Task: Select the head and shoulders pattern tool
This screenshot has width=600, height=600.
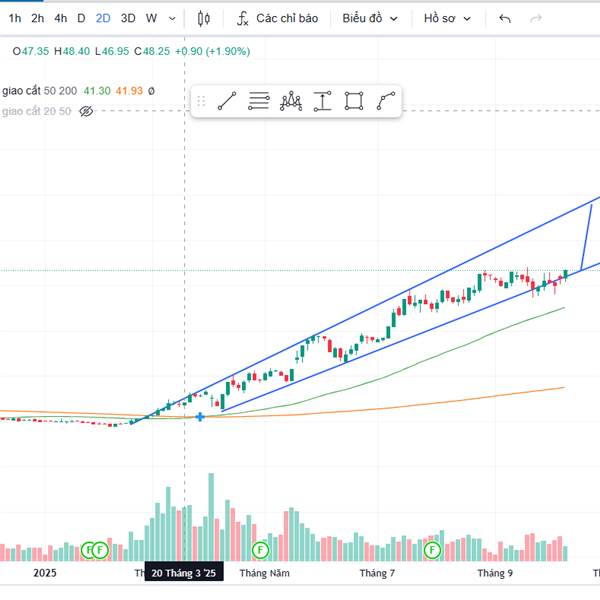Action: click(291, 101)
